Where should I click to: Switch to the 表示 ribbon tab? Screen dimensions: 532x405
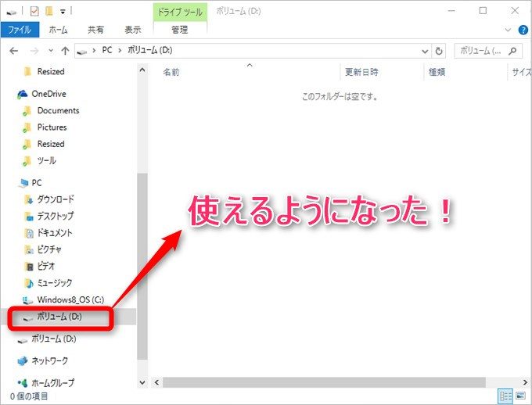click(133, 30)
